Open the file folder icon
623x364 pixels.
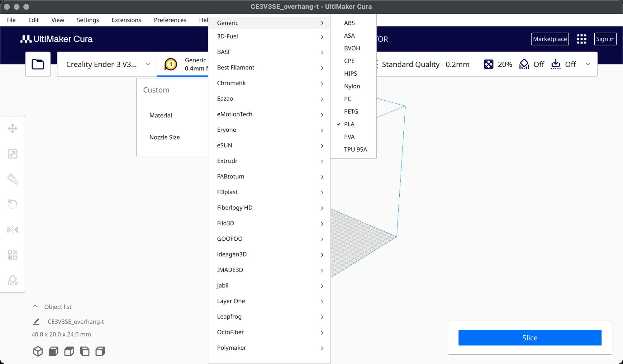pyautogui.click(x=38, y=64)
